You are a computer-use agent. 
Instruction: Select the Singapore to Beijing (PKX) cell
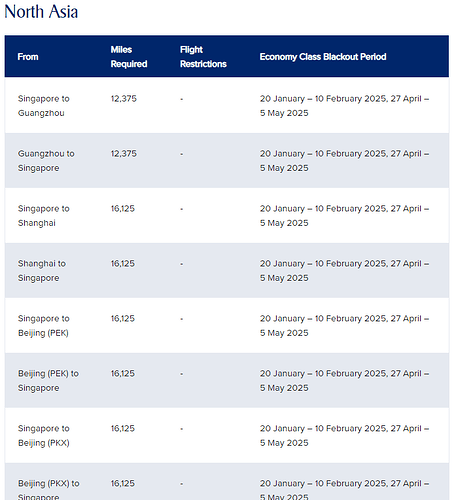[44, 436]
